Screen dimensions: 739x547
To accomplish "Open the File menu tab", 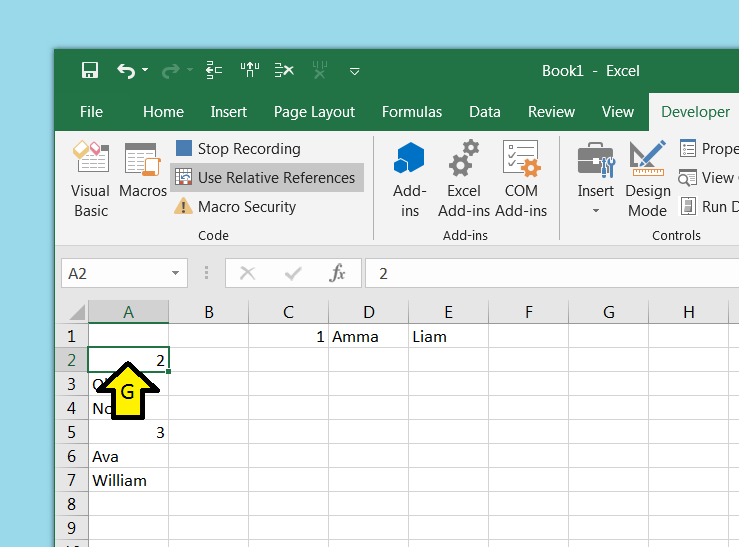I will point(91,112).
